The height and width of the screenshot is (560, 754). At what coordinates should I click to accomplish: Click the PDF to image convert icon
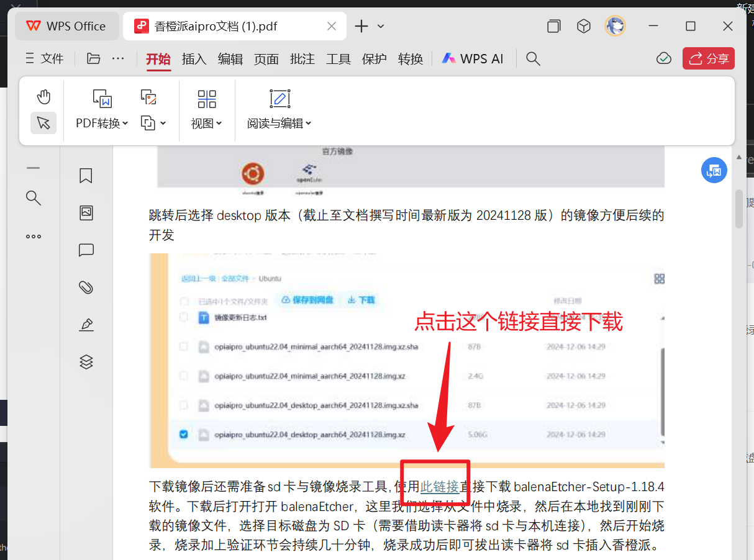click(x=148, y=96)
